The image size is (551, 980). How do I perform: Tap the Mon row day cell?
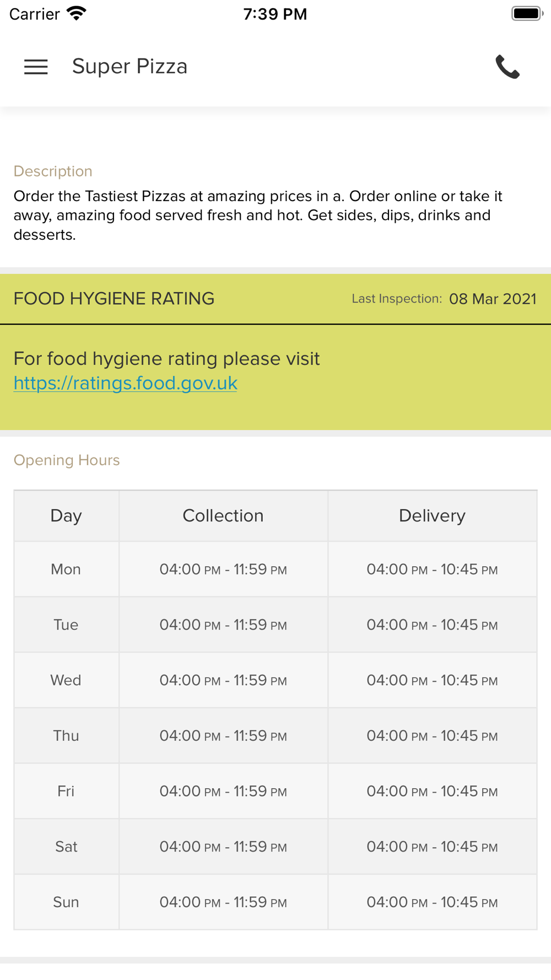coord(66,569)
